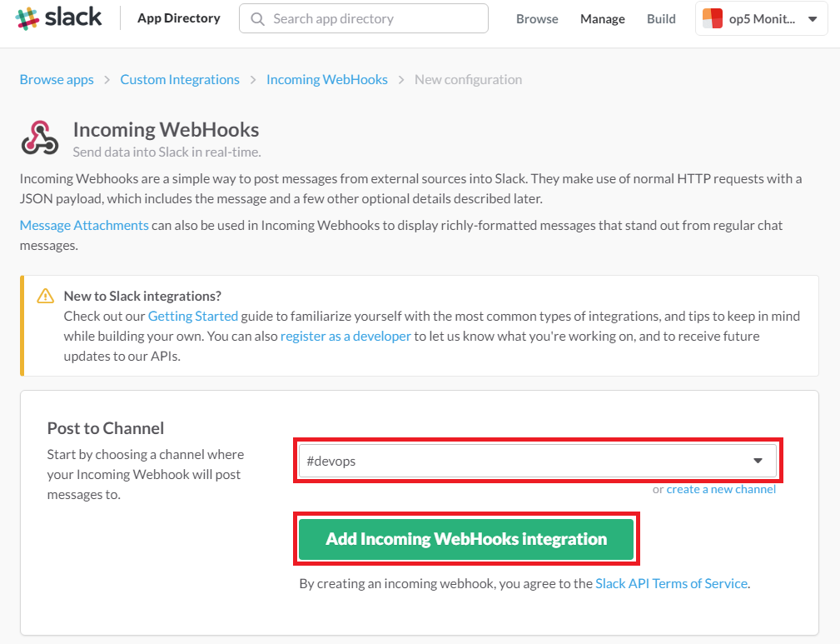Follow the register as a developer link
840x644 pixels.
coord(345,337)
